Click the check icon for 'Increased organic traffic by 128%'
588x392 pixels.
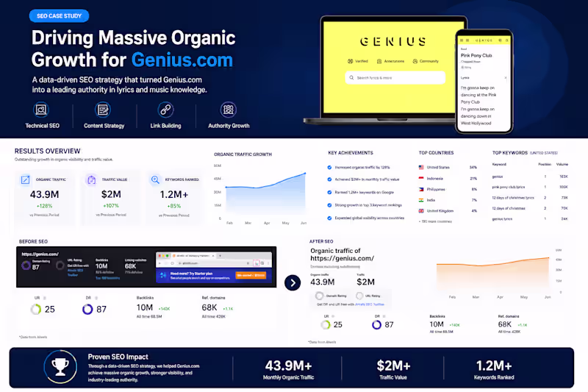click(329, 167)
